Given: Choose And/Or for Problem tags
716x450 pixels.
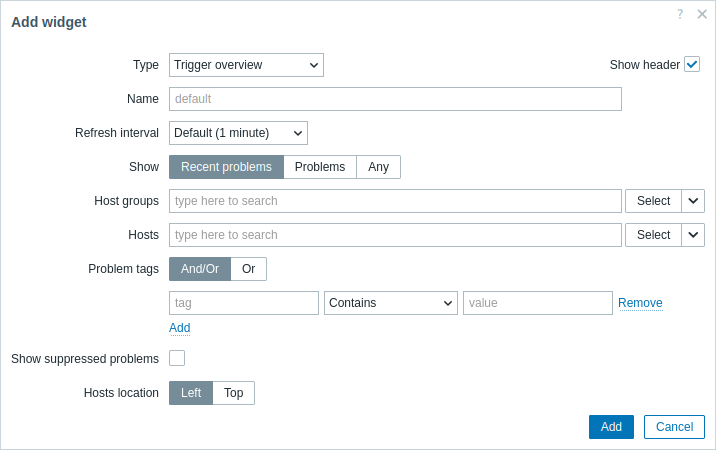Looking at the screenshot, I should (x=200, y=269).
